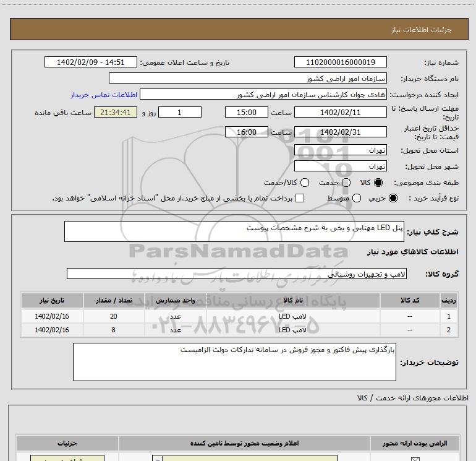
Task: Click the جزئیات اطلاعات نیاز page title
Action: pyautogui.click(x=421, y=30)
